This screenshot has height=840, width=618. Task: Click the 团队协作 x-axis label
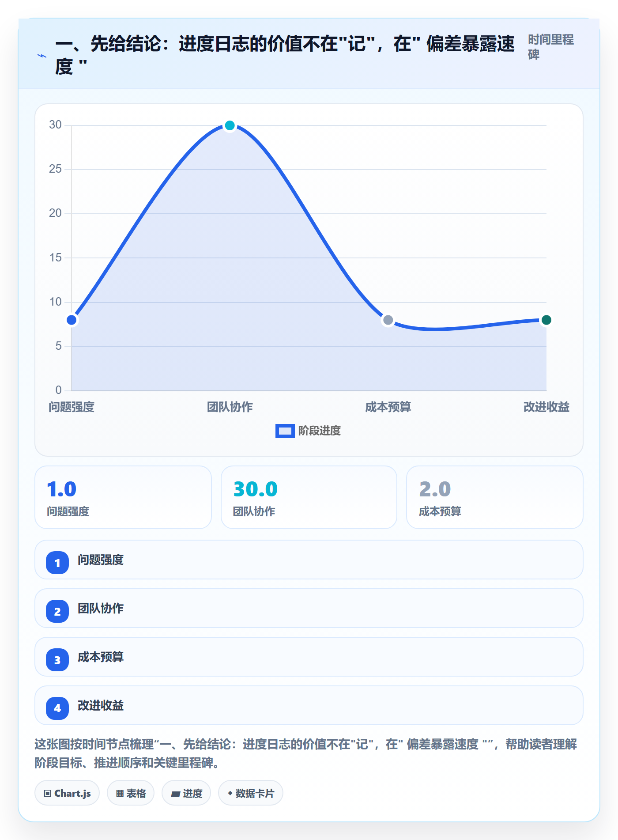pos(230,407)
